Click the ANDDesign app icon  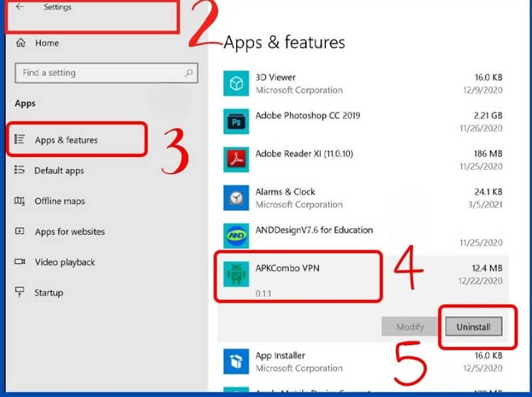coord(236,236)
